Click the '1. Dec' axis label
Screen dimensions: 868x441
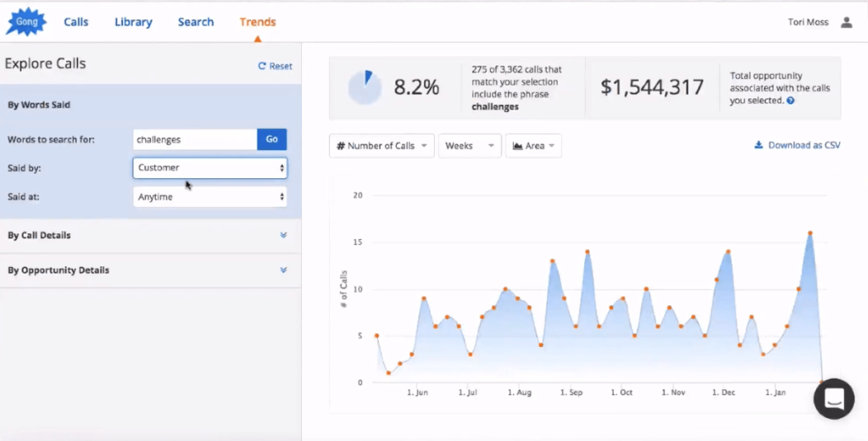click(x=724, y=393)
